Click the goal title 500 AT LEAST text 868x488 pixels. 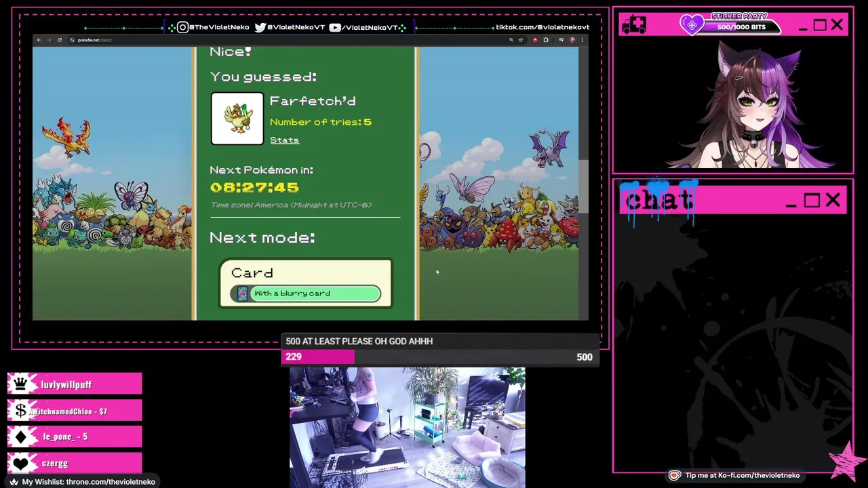click(x=359, y=342)
